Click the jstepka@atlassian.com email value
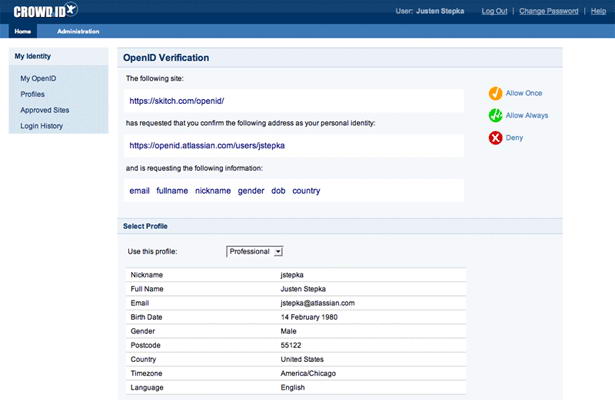Viewport: 615px width, 400px height. click(x=318, y=302)
